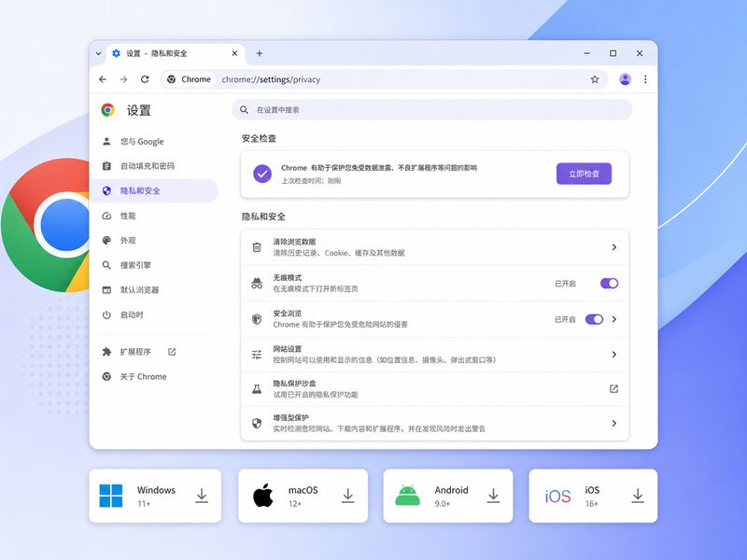
Task: Open 搜索引擎 in sidebar
Action: [154, 265]
